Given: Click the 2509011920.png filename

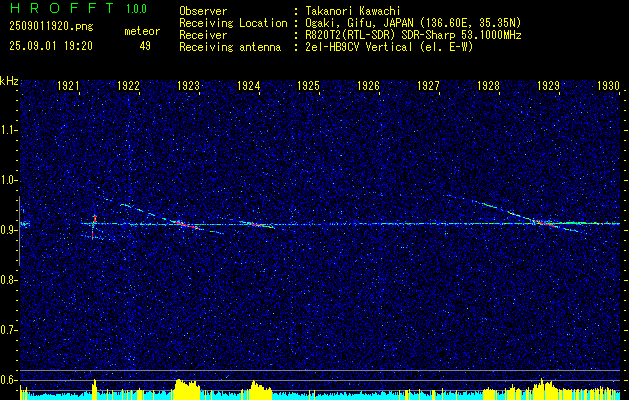Looking at the screenshot, I should [51, 27].
